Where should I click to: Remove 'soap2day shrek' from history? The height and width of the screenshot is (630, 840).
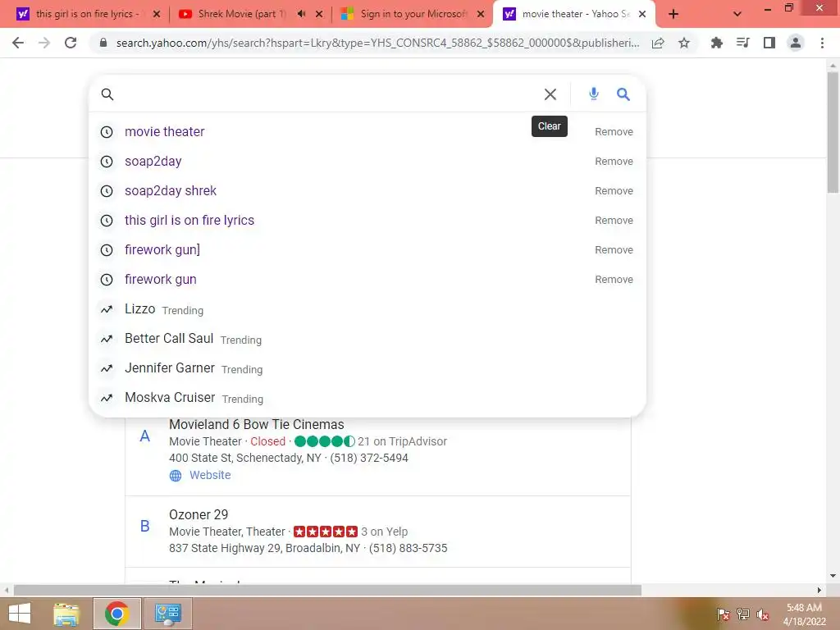click(x=614, y=190)
